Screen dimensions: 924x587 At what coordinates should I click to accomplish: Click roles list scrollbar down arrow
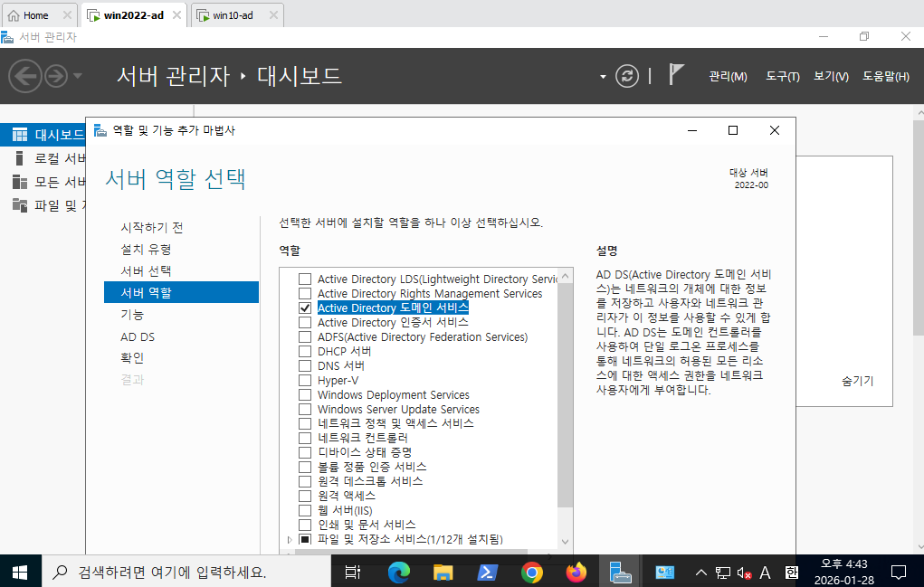[x=565, y=542]
